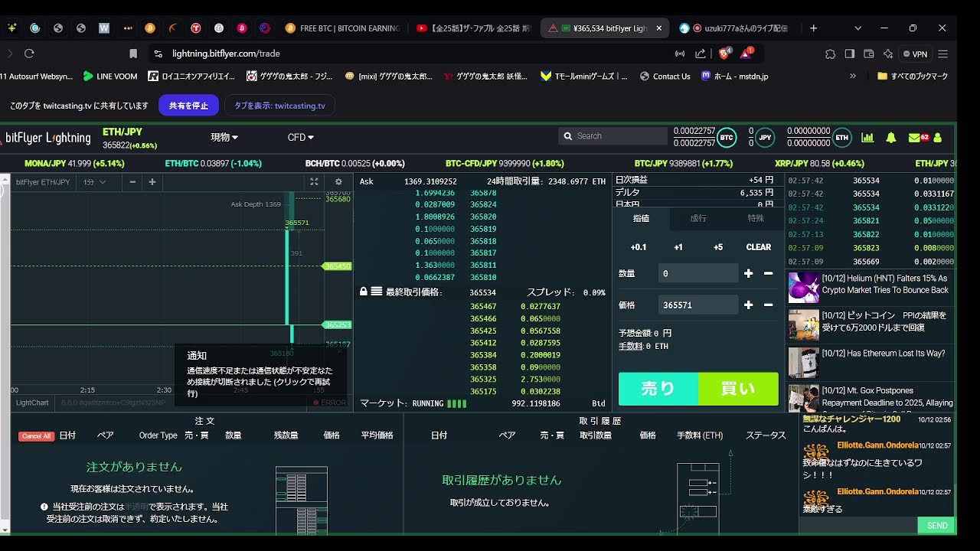Switch to the 成行 market order tab

(x=698, y=219)
